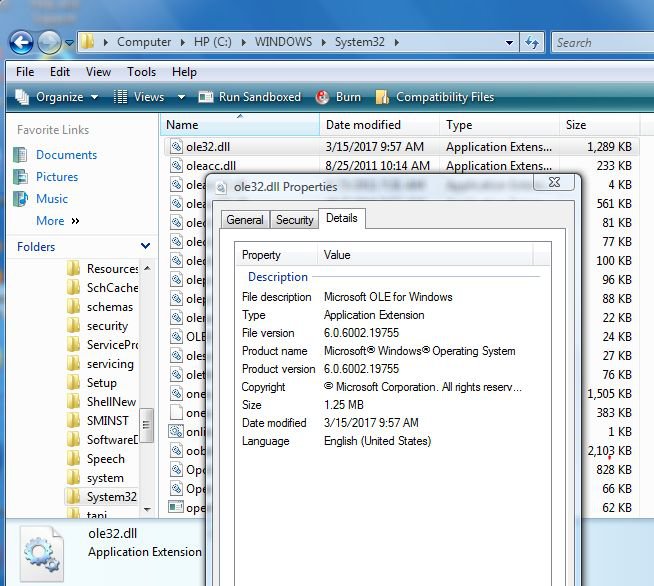Select the File version value 6.0.6002.19755
This screenshot has height=586, width=654.
point(361,333)
